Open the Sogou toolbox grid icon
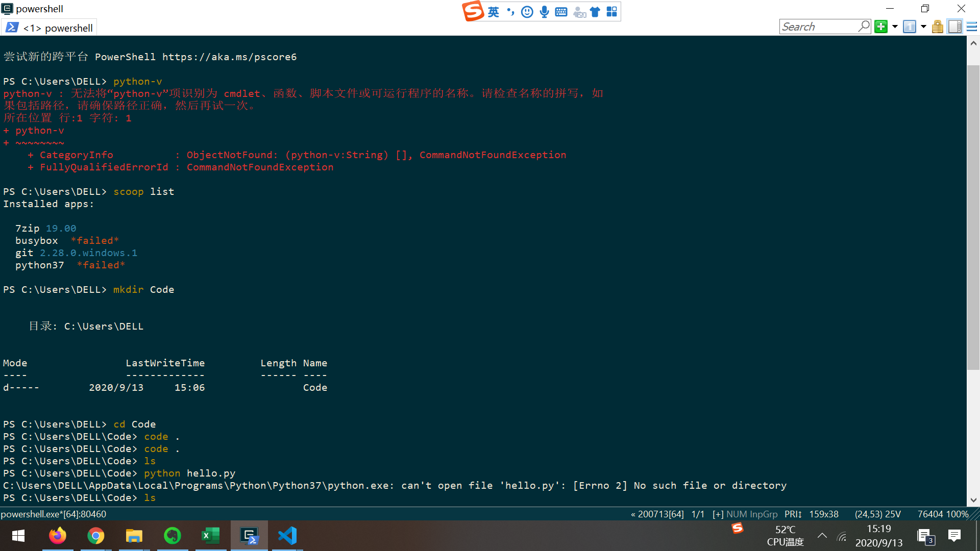The width and height of the screenshot is (980, 551). [x=611, y=12]
